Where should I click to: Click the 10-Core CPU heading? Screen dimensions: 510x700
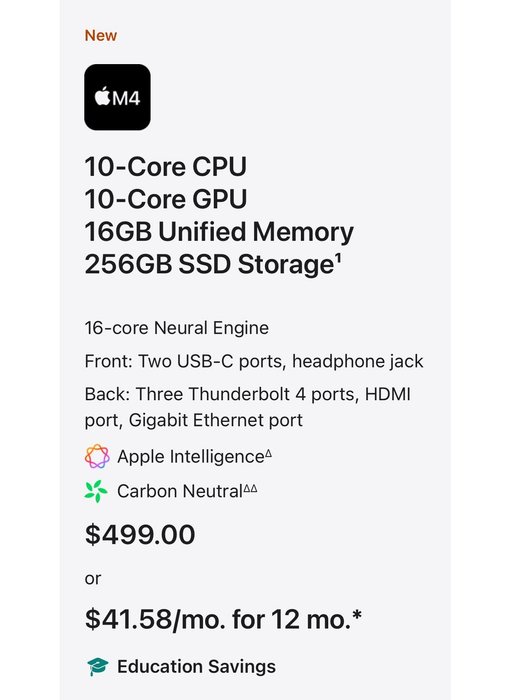(166, 167)
